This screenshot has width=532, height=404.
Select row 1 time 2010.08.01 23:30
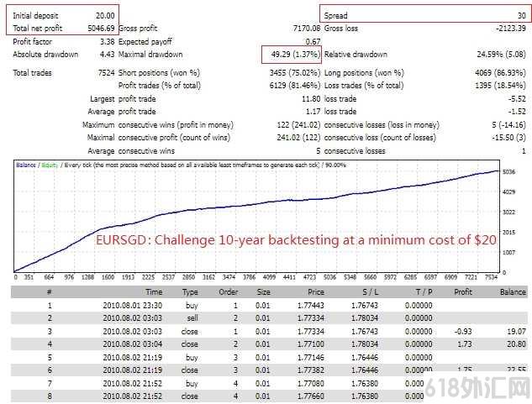tap(133, 305)
